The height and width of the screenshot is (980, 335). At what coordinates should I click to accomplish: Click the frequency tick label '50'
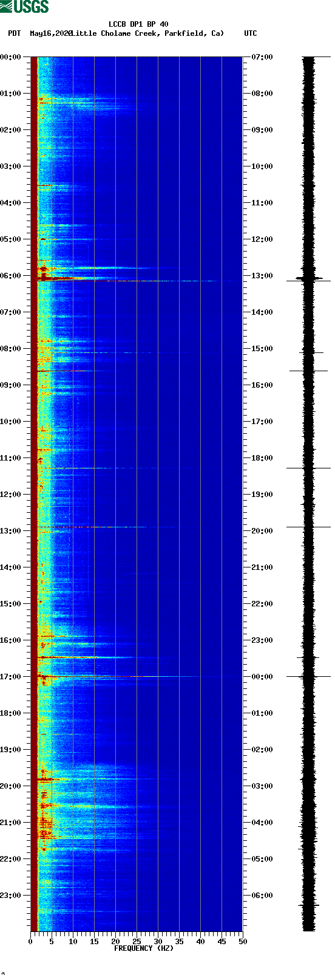243,942
